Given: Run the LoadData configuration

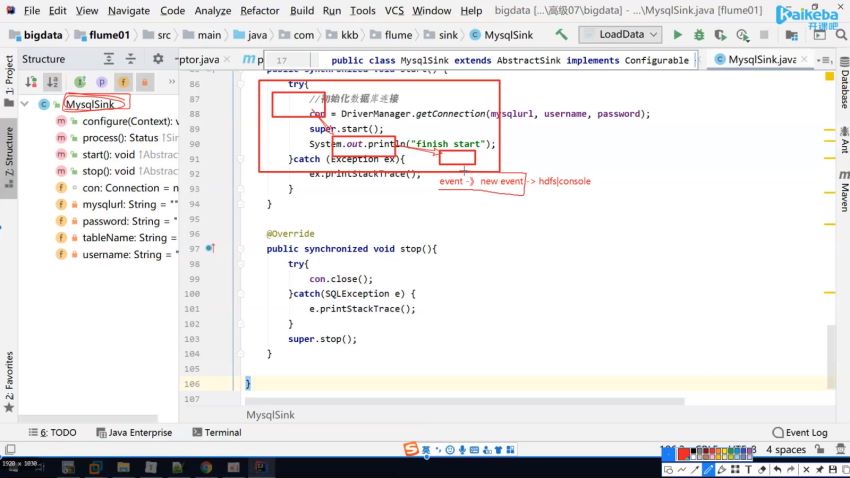Looking at the screenshot, I should pyautogui.click(x=678, y=35).
